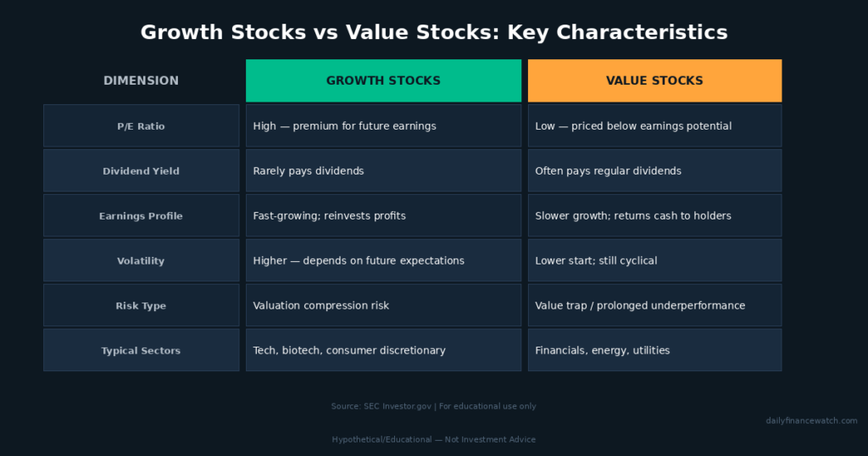Click the Earnings Profile row label
868x456 pixels.
[142, 216]
